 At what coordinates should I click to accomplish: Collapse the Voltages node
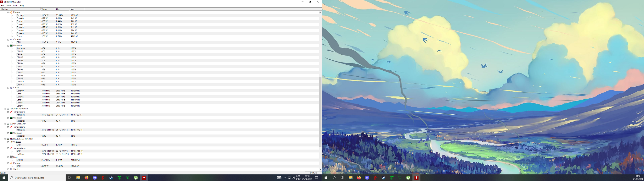pyautogui.click(x=8, y=142)
